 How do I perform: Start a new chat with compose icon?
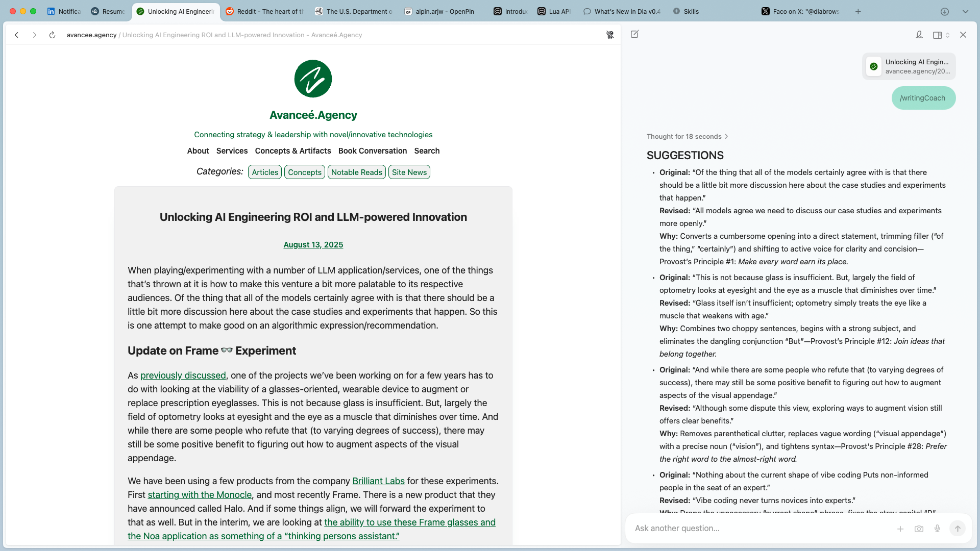(634, 34)
